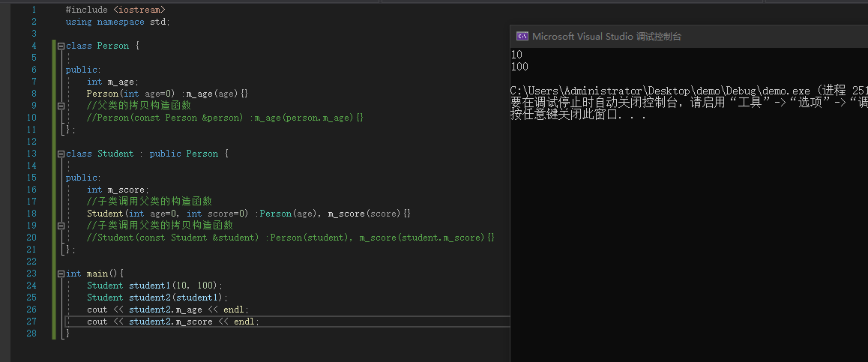This screenshot has width=868, height=362.
Task: Click line number 28 in the gutter
Action: coord(31,334)
